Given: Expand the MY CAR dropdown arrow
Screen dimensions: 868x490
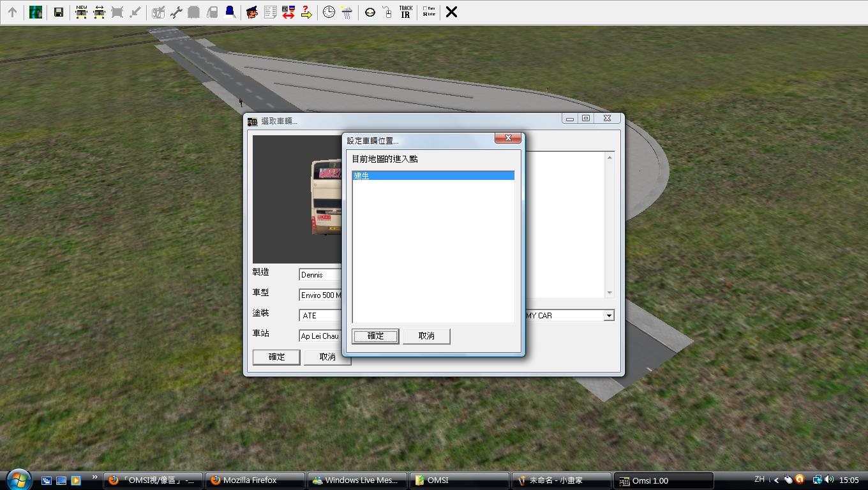Looking at the screenshot, I should [609, 316].
